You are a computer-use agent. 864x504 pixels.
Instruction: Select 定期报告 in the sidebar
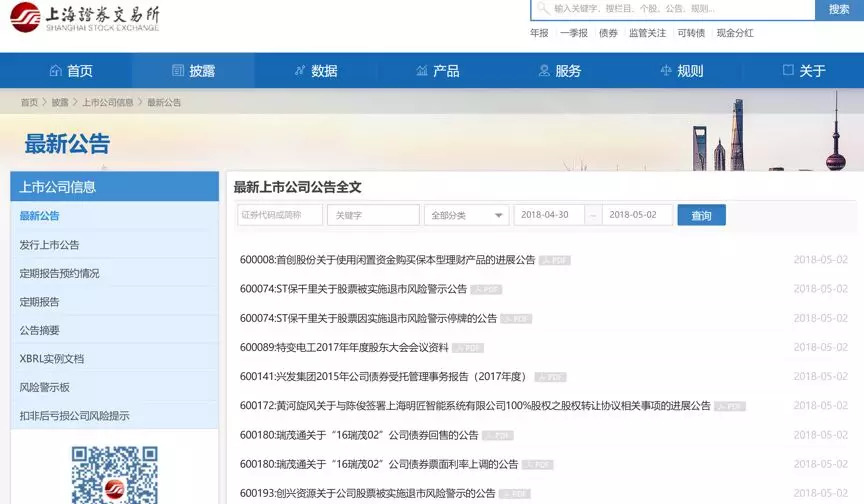115,302
